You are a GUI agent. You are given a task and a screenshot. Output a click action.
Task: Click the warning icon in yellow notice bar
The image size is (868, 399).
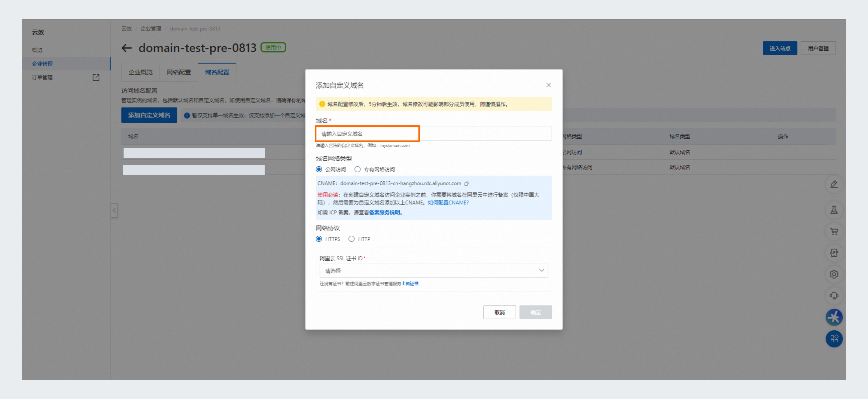click(322, 104)
